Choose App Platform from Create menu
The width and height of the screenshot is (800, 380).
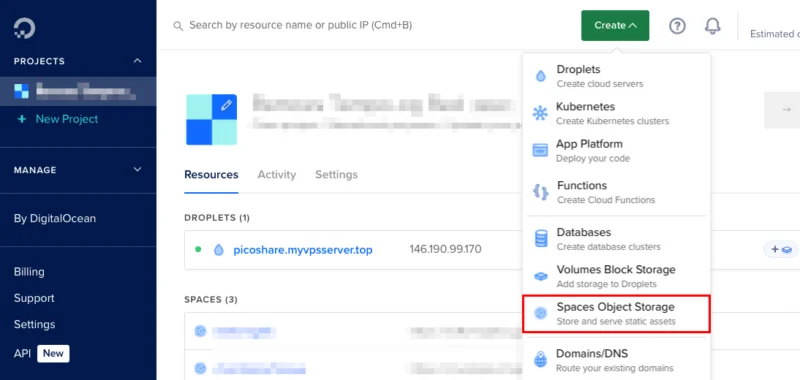coord(616,150)
